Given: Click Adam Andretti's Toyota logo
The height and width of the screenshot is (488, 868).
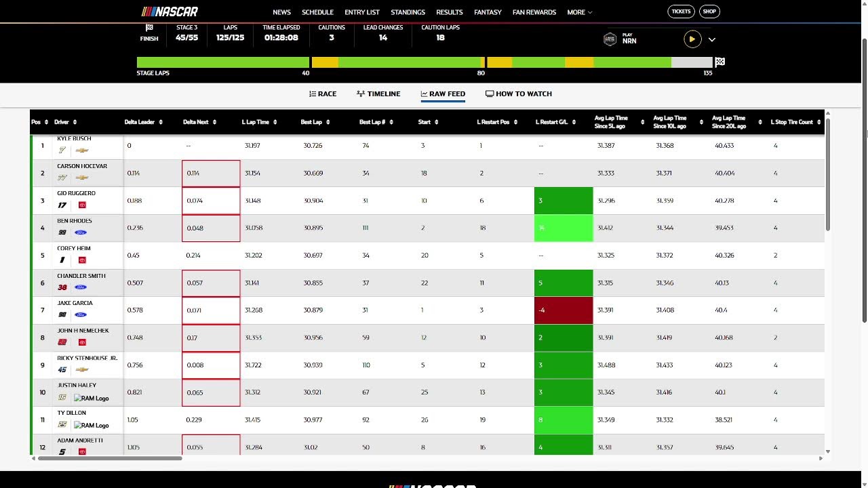Looking at the screenshot, I should tap(82, 451).
